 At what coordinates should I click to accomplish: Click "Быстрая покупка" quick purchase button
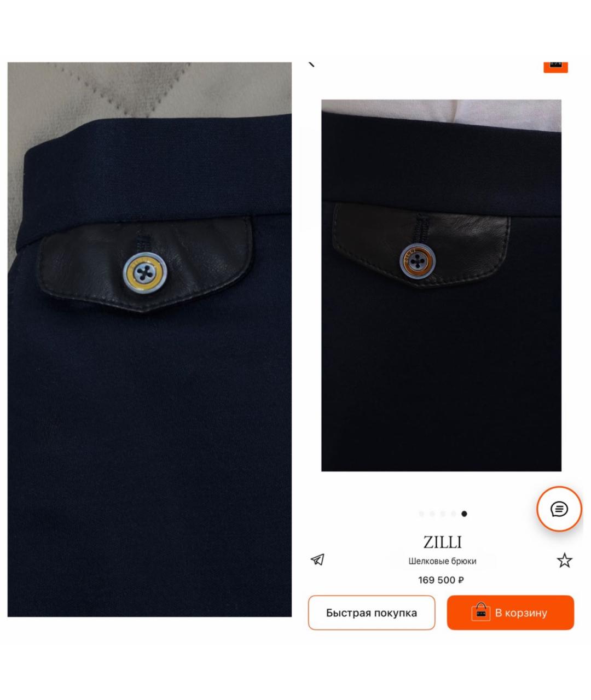[x=372, y=612]
